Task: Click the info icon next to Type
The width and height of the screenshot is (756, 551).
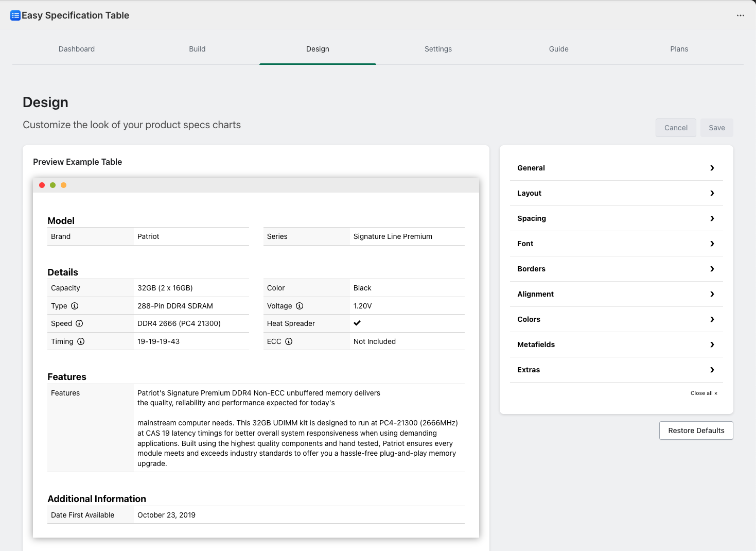Action: tap(75, 306)
